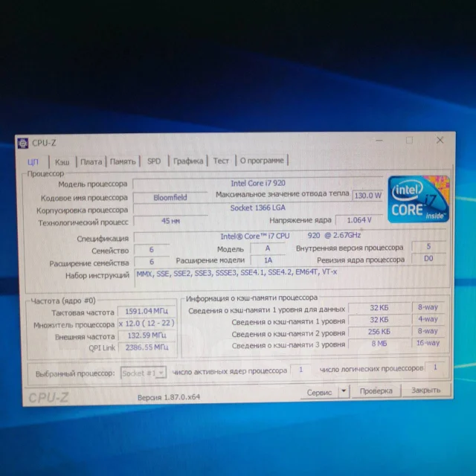Click the Закрыть button
Image resolution: width=476 pixels, height=476 pixels.
[426, 390]
